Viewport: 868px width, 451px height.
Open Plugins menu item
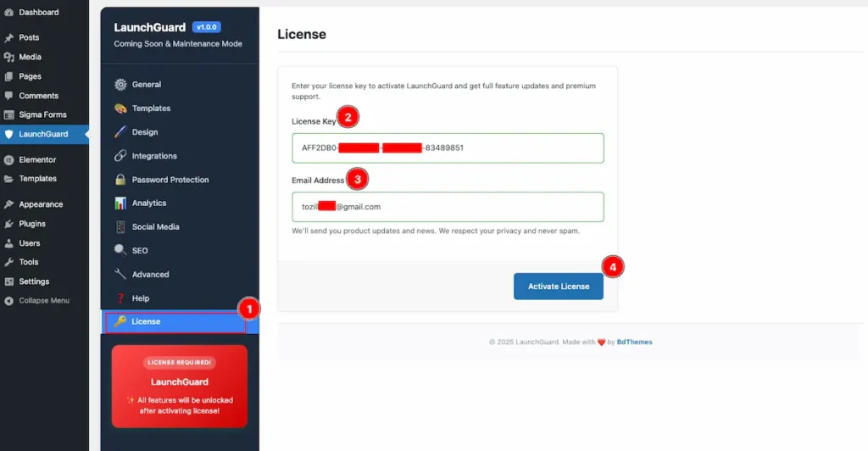click(x=44, y=224)
